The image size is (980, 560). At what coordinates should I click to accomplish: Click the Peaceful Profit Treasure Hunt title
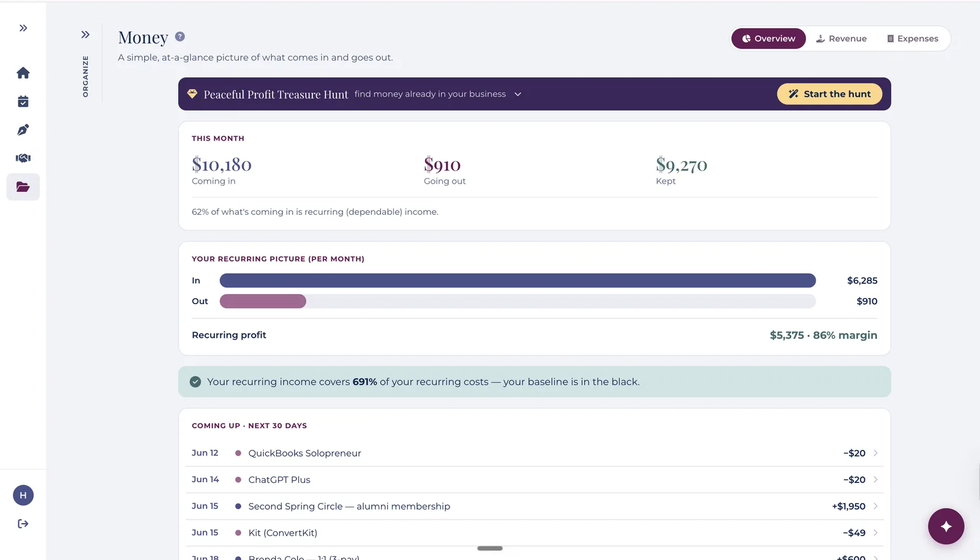click(x=276, y=94)
